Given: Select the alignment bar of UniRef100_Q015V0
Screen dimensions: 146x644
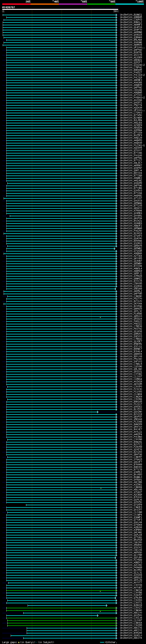Looking at the screenshot, I should pyautogui.click(x=52, y=615).
